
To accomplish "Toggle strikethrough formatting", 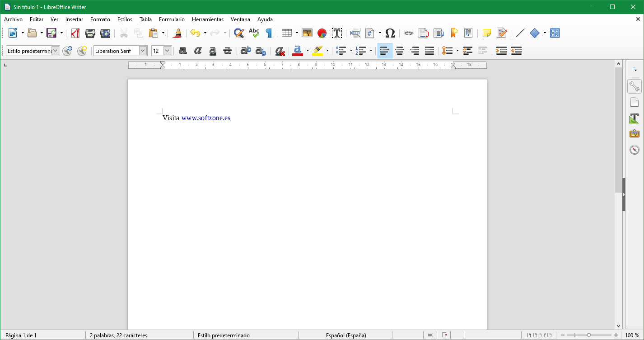I will point(228,51).
